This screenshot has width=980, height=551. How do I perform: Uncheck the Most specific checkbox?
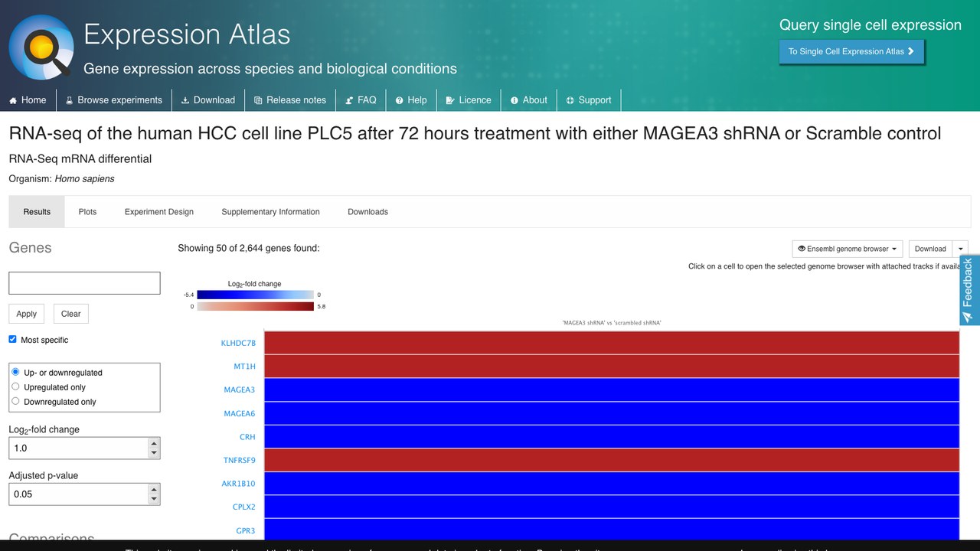[12, 339]
